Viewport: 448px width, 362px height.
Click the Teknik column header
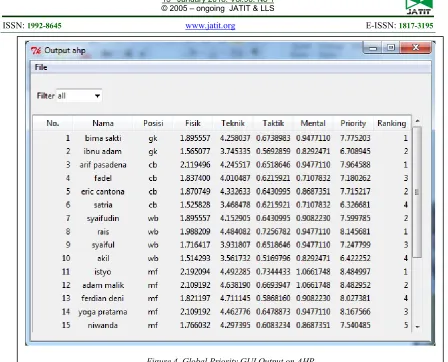(233, 123)
